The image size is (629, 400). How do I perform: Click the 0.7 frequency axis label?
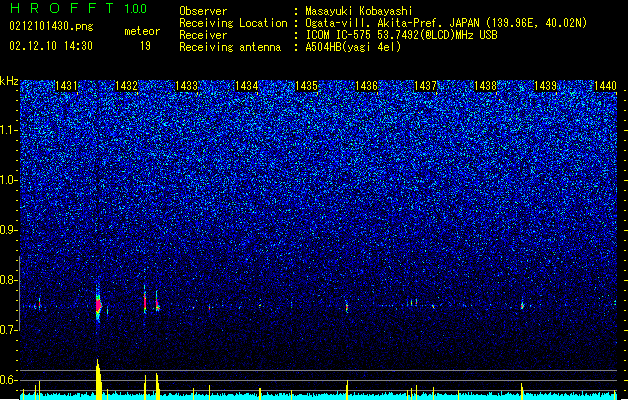pos(8,330)
